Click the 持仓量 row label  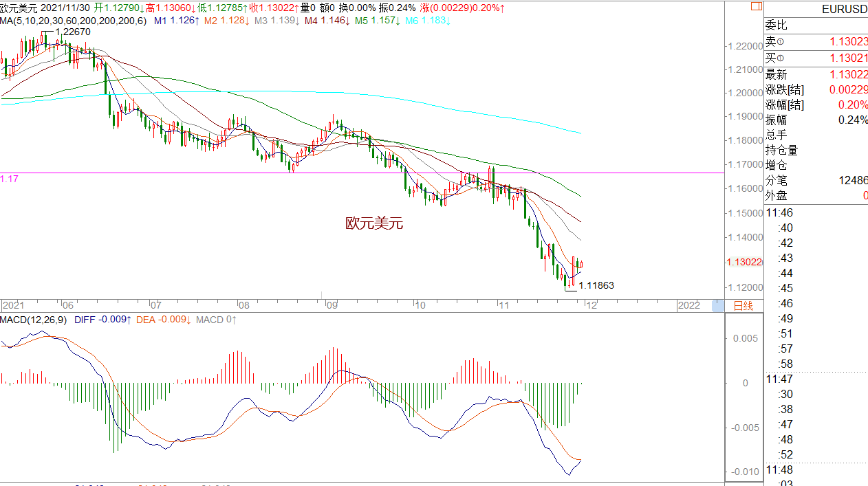click(x=782, y=150)
